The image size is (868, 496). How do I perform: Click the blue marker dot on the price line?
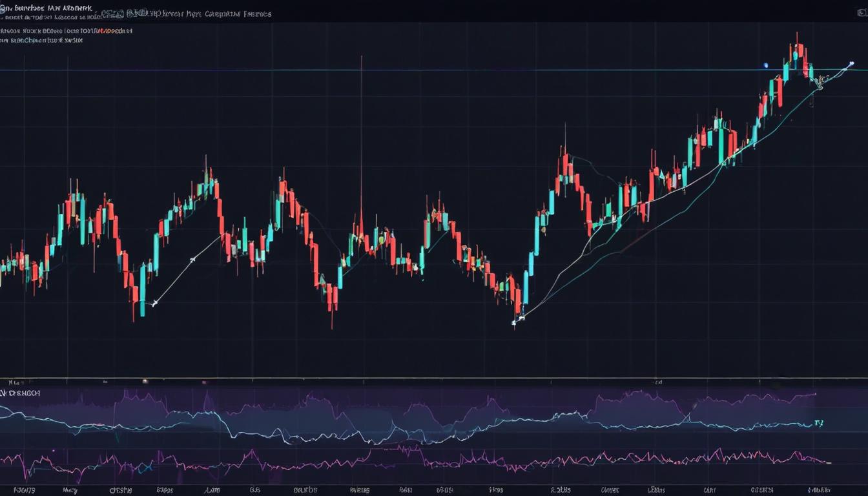[765, 65]
